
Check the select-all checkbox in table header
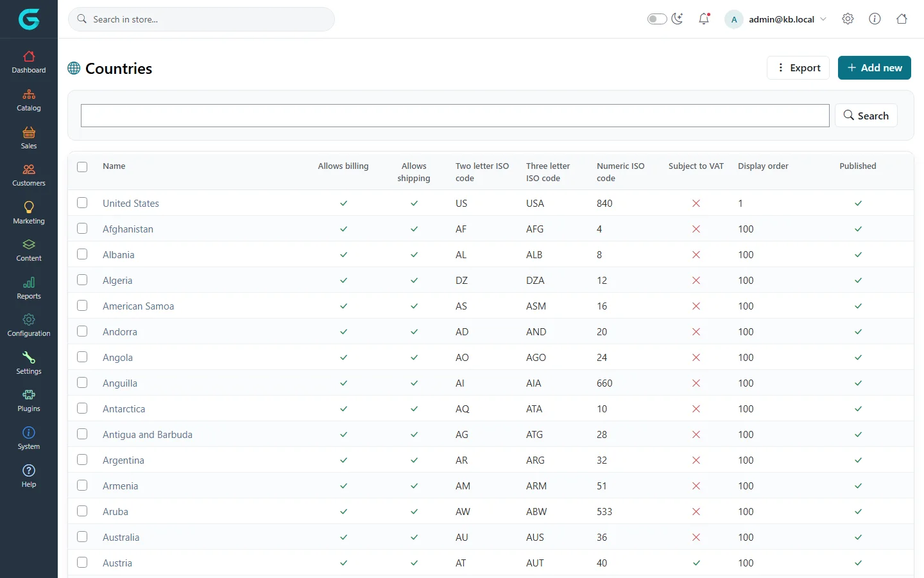pyautogui.click(x=82, y=167)
